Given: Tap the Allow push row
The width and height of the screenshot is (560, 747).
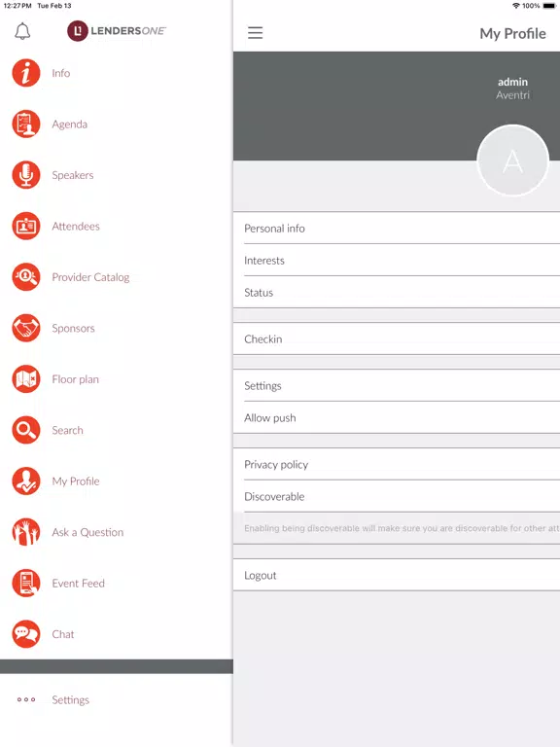Looking at the screenshot, I should (x=397, y=417).
